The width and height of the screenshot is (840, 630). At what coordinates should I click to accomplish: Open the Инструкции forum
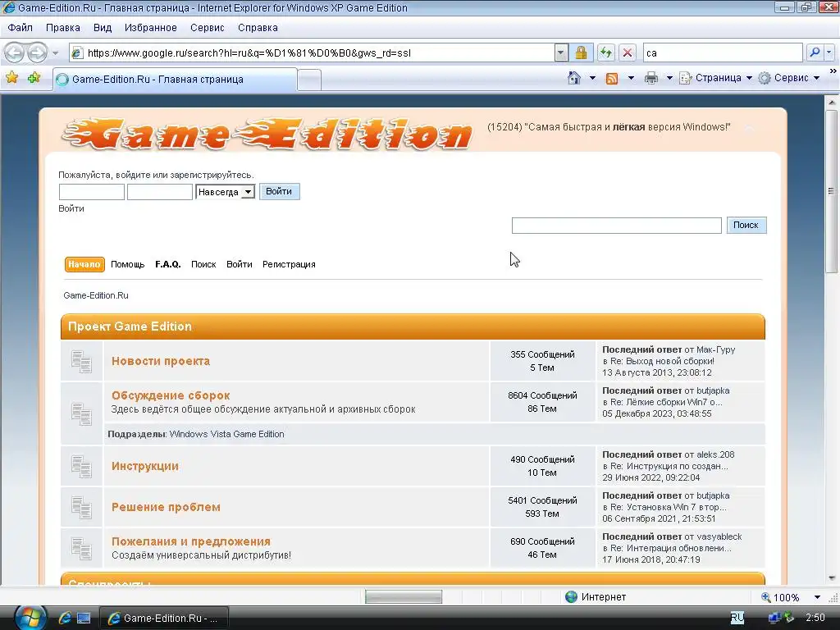coord(144,466)
